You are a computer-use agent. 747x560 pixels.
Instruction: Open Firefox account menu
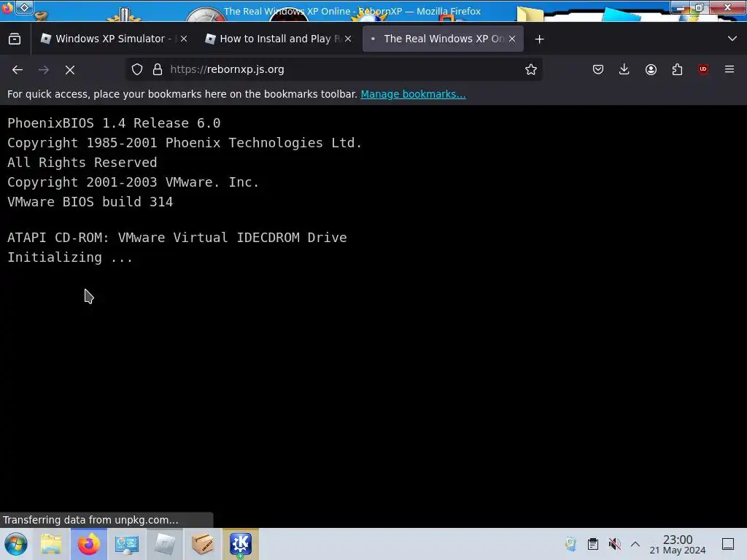tap(651, 69)
